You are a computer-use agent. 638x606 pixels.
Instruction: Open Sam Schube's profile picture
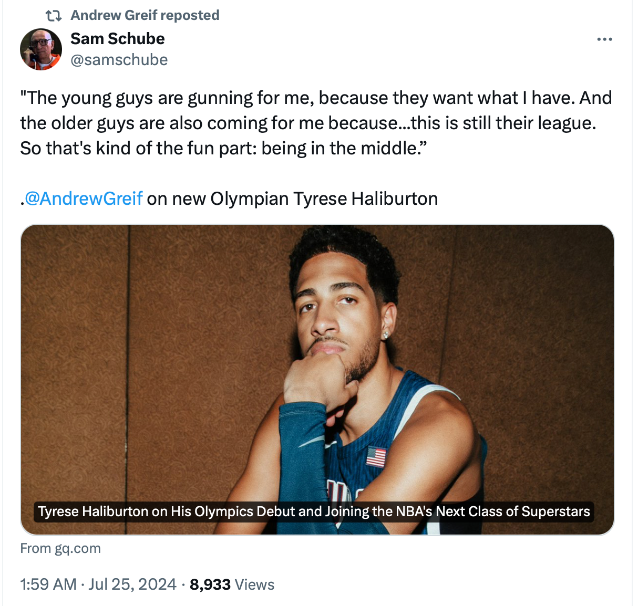pyautogui.click(x=40, y=48)
